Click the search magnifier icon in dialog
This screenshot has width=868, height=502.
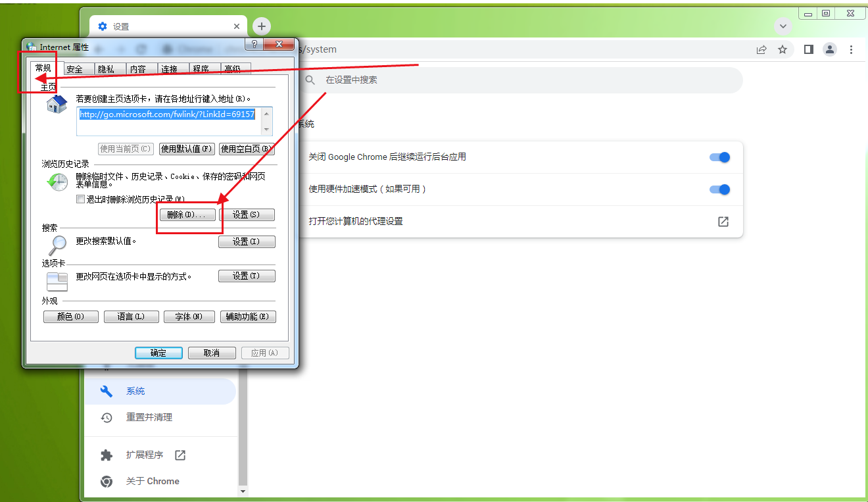tap(57, 245)
